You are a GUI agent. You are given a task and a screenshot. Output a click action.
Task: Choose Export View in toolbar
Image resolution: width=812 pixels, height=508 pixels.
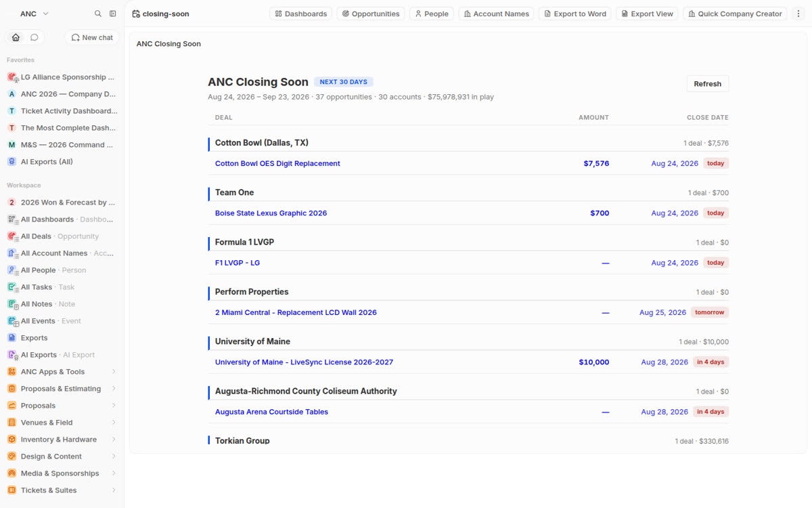click(647, 14)
